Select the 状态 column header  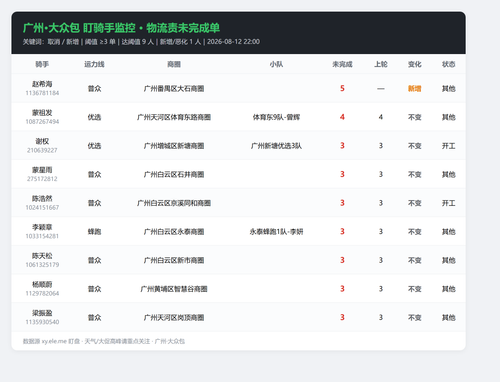449,64
